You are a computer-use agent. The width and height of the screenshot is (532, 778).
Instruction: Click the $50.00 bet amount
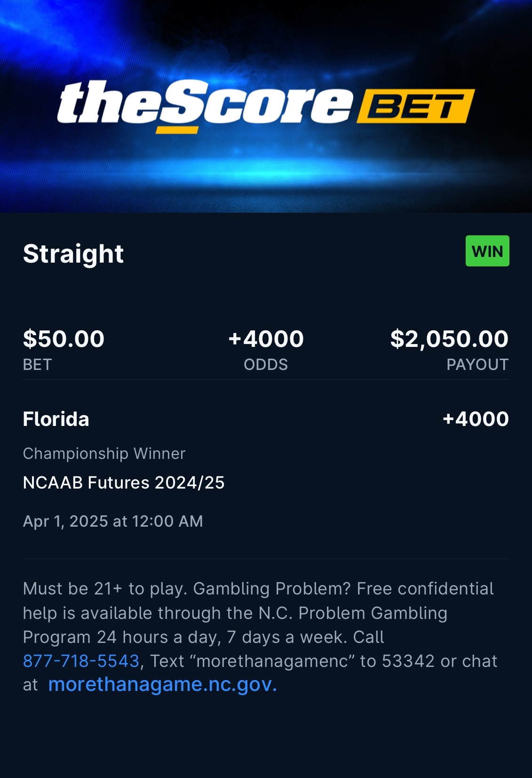point(64,339)
